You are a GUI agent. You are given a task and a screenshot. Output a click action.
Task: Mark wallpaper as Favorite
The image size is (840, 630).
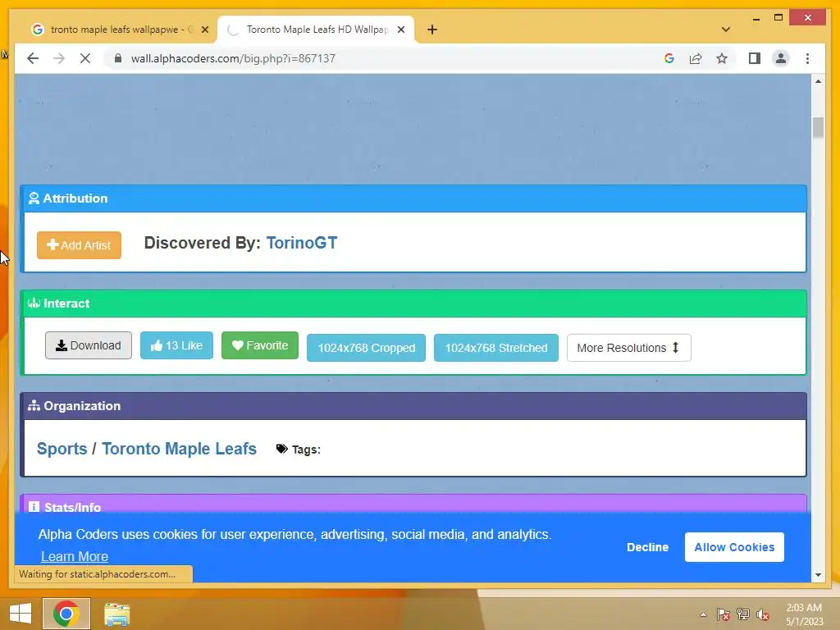[260, 345]
